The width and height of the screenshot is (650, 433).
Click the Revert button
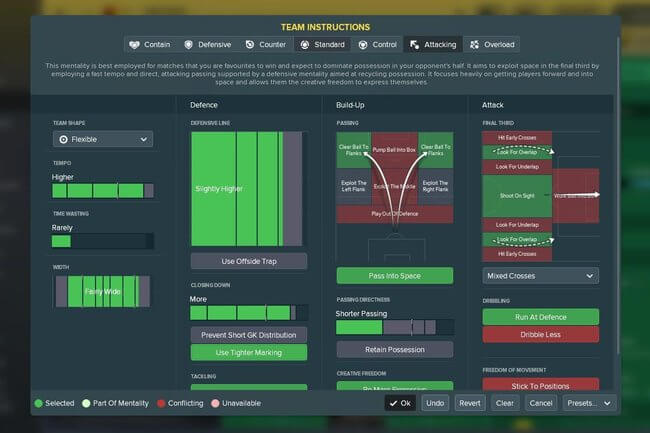(470, 403)
